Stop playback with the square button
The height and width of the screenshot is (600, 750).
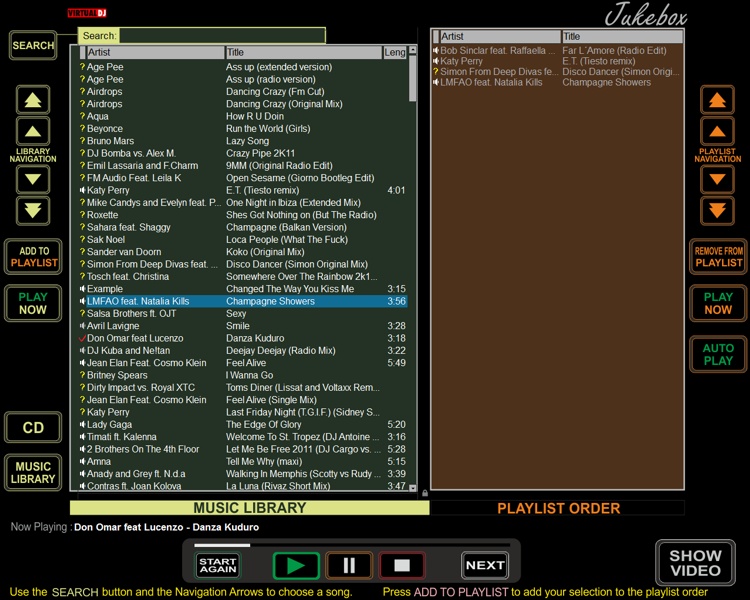coord(402,566)
